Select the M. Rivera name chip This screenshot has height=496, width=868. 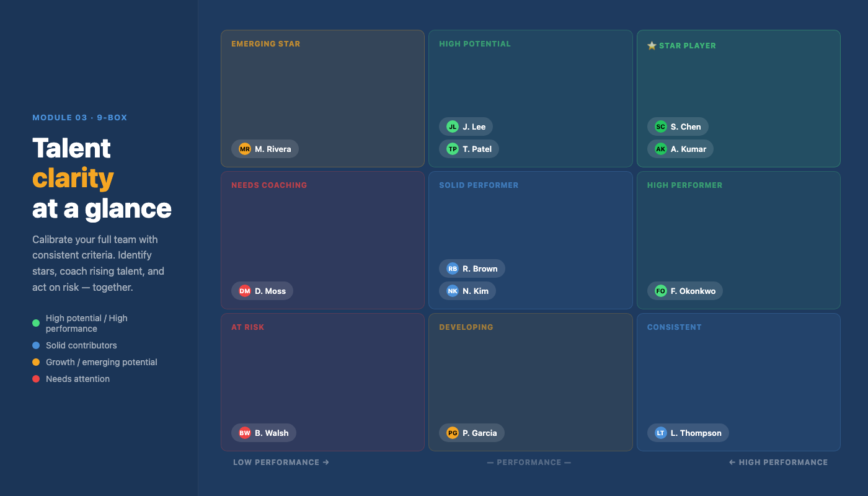click(265, 149)
